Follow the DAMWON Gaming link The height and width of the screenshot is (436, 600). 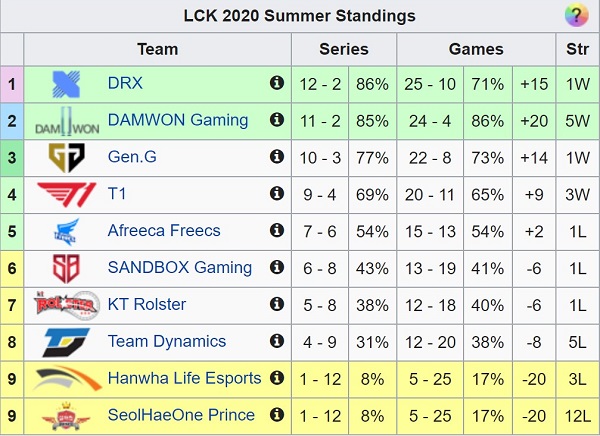(178, 121)
